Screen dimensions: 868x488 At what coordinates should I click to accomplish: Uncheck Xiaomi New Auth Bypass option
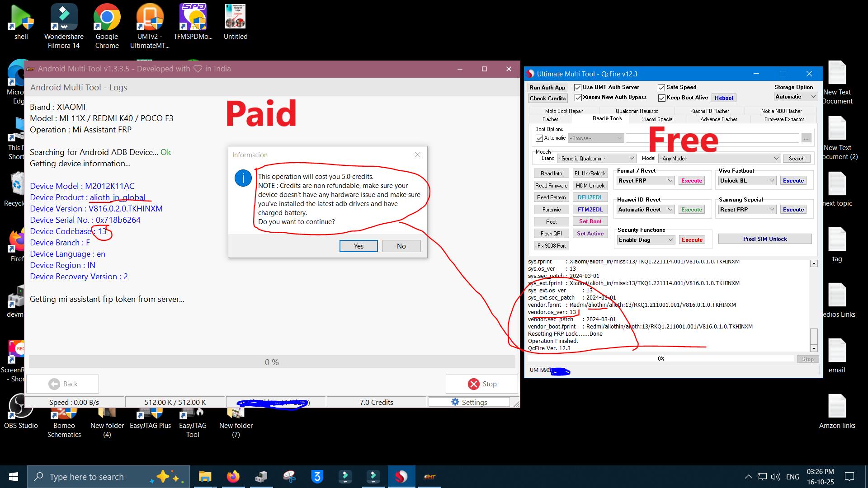(x=578, y=98)
